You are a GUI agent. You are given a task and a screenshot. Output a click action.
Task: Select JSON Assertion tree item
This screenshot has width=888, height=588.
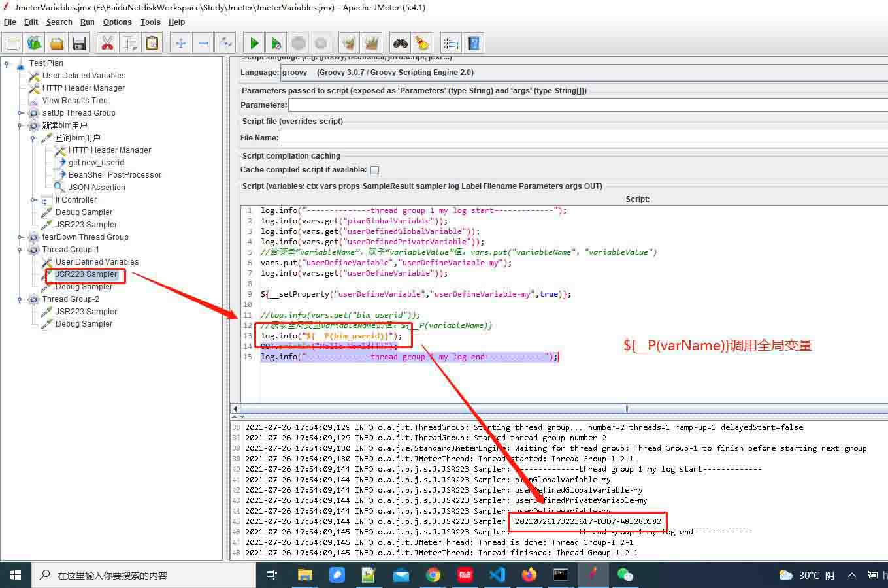97,188
